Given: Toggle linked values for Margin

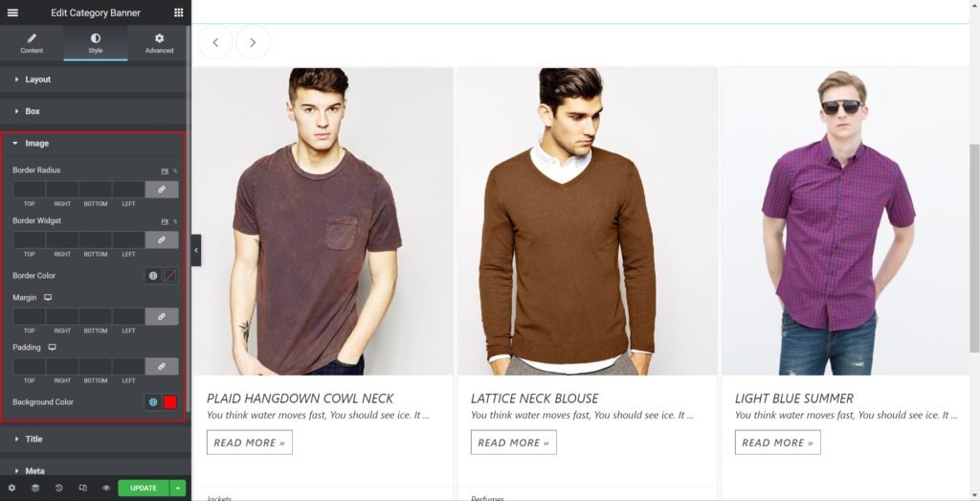Looking at the screenshot, I should click(x=162, y=316).
